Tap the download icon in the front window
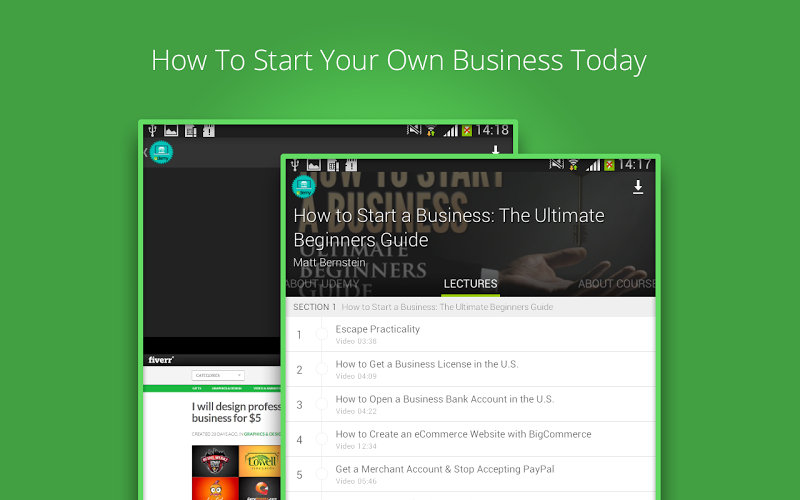 coord(638,187)
